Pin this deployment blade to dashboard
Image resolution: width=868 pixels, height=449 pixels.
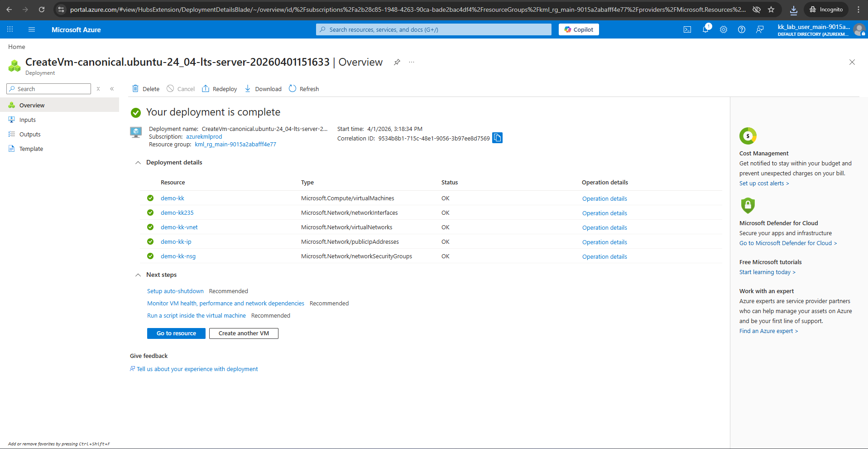(397, 62)
